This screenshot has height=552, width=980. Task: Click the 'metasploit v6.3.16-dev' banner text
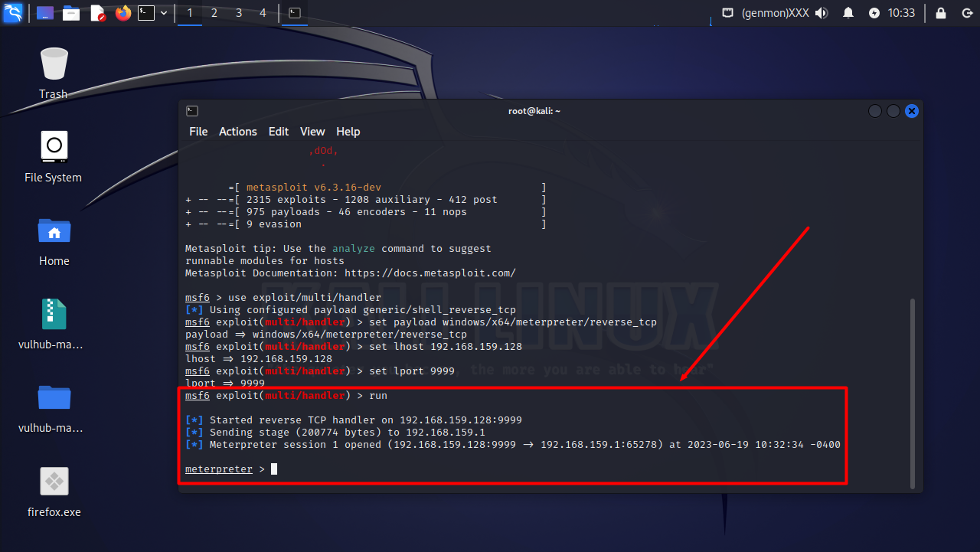(x=314, y=188)
